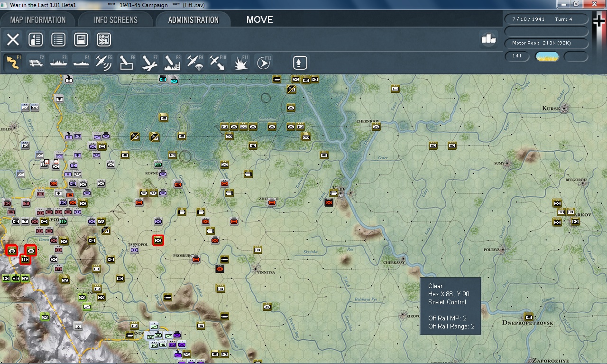Open the Info Screens tab
The image size is (607, 364).
(x=116, y=20)
